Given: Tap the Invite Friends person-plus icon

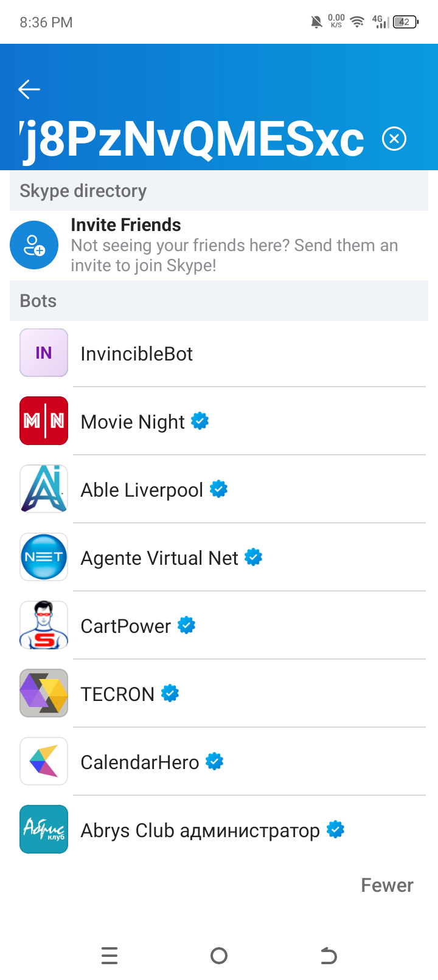Looking at the screenshot, I should tap(34, 245).
